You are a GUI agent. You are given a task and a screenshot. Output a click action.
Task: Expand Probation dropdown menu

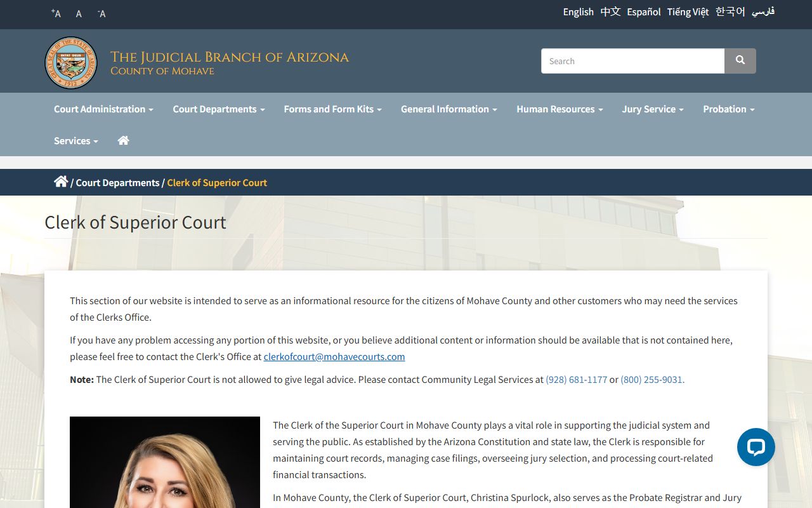pos(729,109)
